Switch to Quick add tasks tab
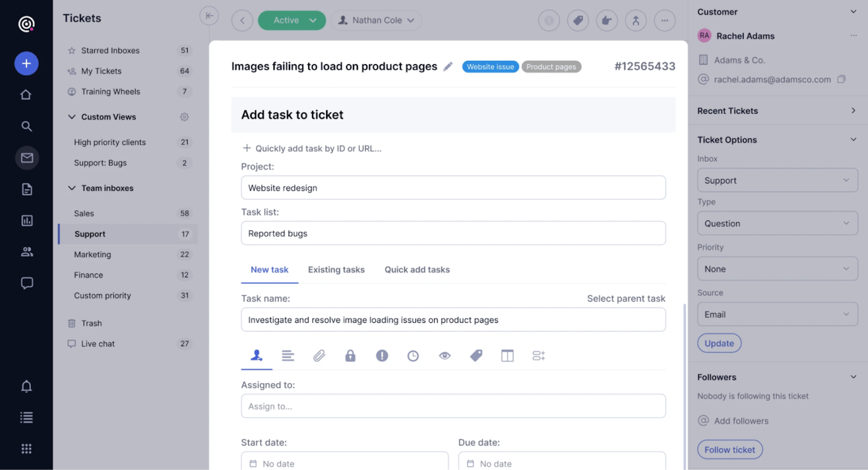Screen dimensions: 868x470 click(x=417, y=270)
